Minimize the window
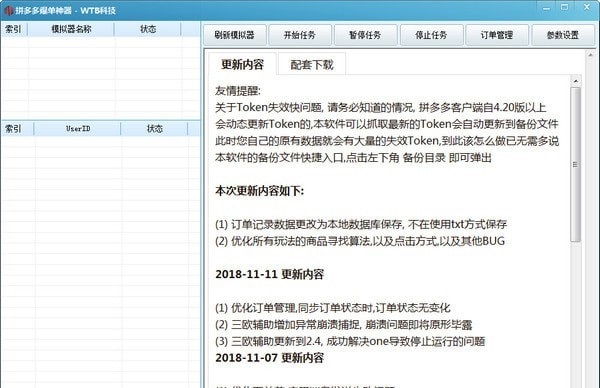 [546, 8]
